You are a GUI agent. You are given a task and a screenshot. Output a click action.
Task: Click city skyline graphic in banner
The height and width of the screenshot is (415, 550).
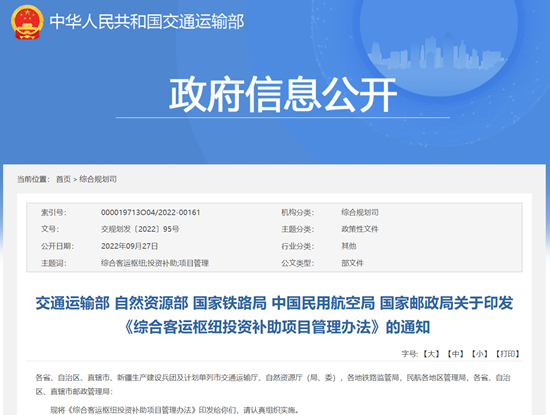coord(437,53)
